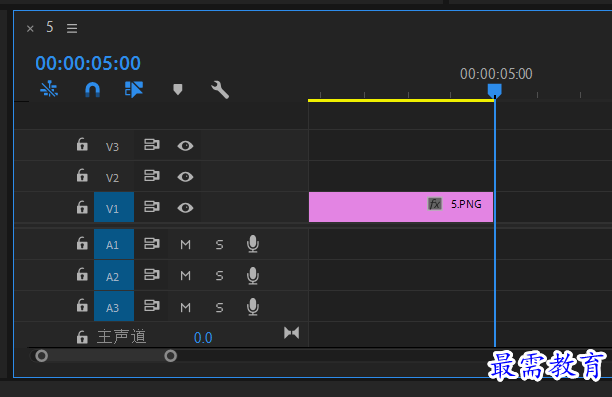The width and height of the screenshot is (612, 397).
Task: Toggle lock on track V2
Action: 82,176
